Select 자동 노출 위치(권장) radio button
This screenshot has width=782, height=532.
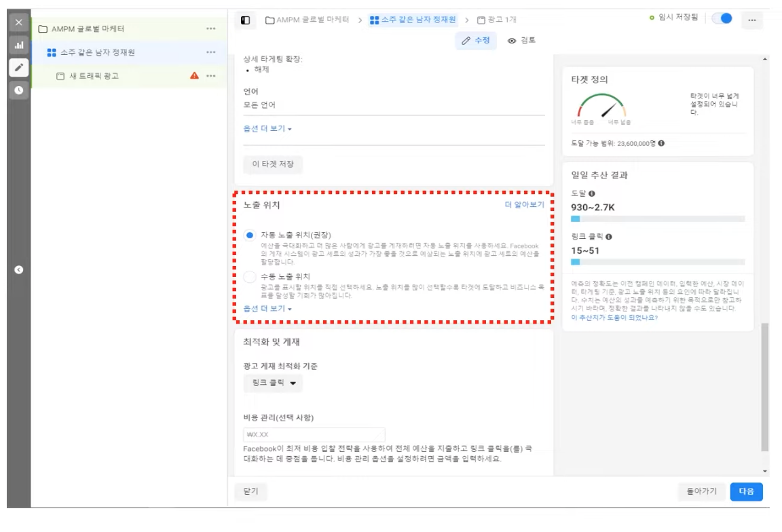coord(250,235)
